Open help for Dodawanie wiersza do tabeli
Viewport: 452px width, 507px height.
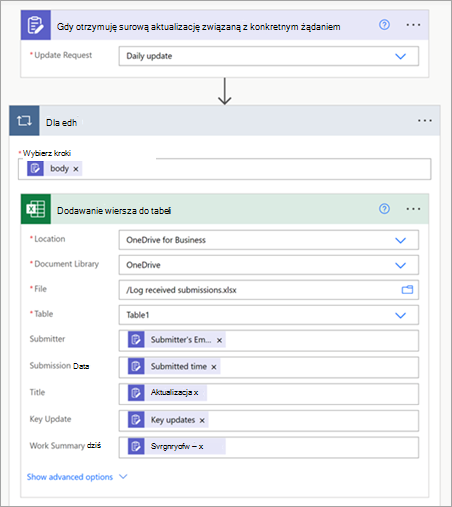pos(384,209)
